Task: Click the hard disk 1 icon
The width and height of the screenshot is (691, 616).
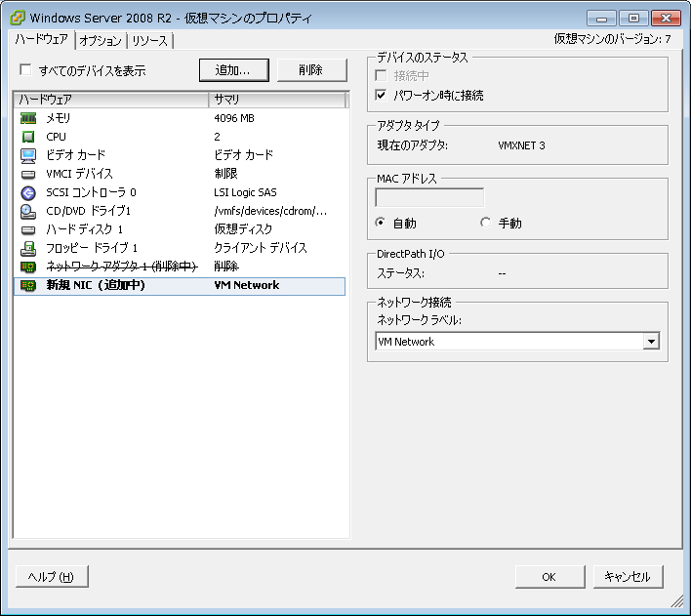Action: pyautogui.click(x=28, y=229)
